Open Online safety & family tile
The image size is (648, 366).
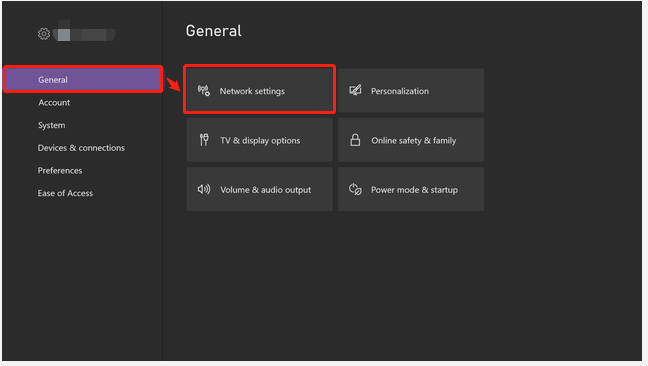click(411, 140)
